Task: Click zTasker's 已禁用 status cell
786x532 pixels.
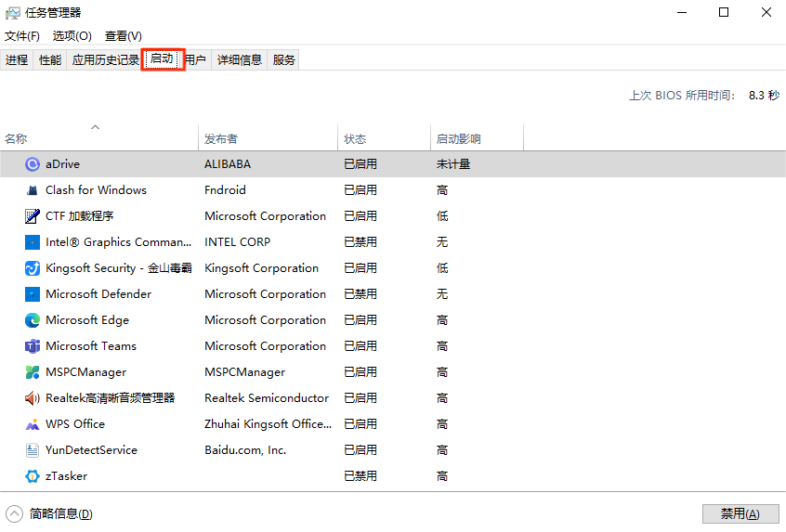Action: 360,476
